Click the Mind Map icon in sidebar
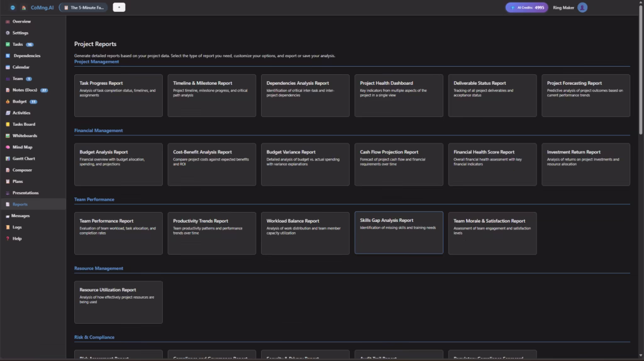 tap(8, 147)
